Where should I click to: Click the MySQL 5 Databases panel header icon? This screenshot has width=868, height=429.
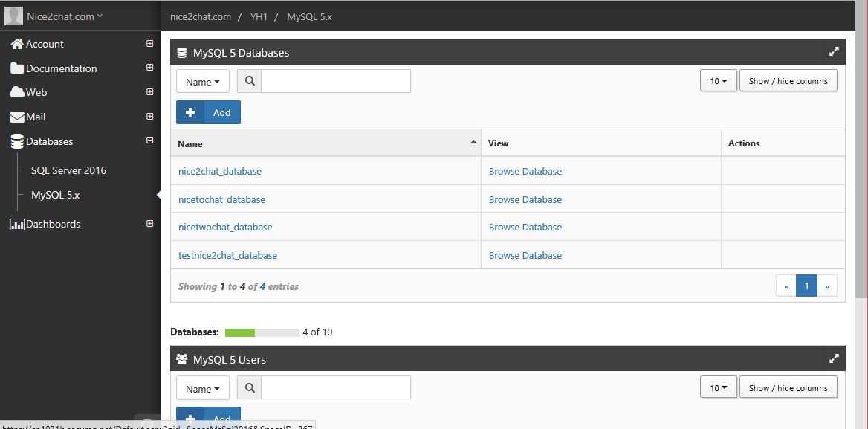(181, 53)
